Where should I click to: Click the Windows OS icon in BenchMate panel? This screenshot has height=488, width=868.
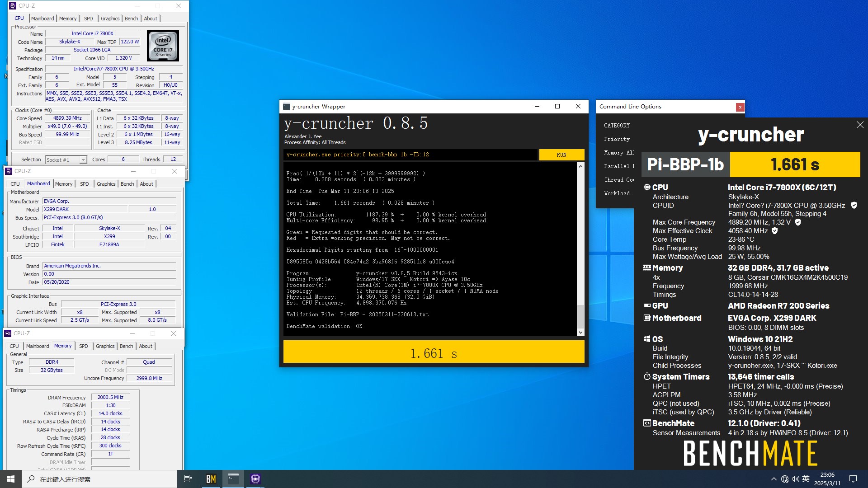(x=647, y=339)
